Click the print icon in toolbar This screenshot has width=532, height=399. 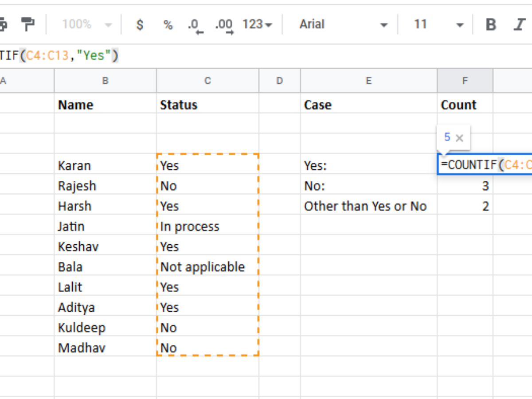coord(3,24)
